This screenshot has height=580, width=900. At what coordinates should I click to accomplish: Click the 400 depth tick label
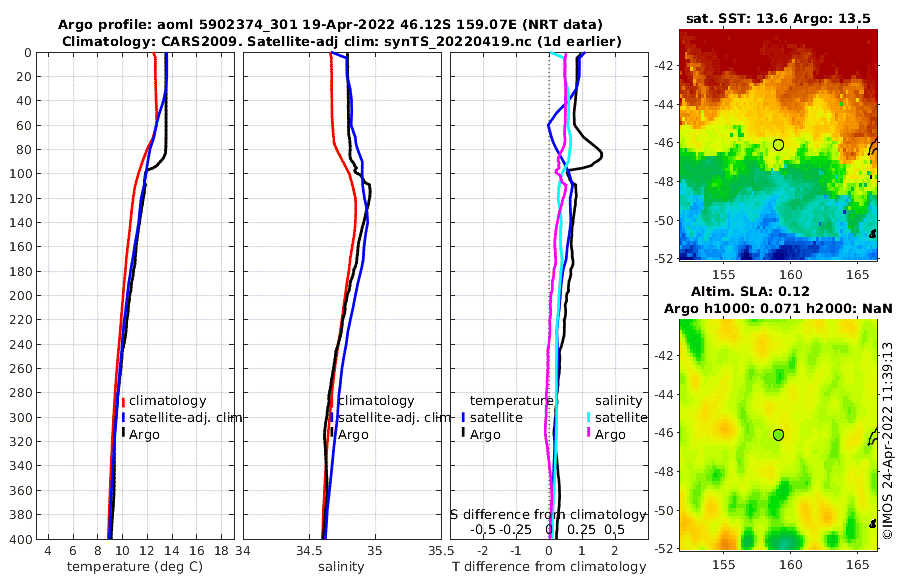22,539
